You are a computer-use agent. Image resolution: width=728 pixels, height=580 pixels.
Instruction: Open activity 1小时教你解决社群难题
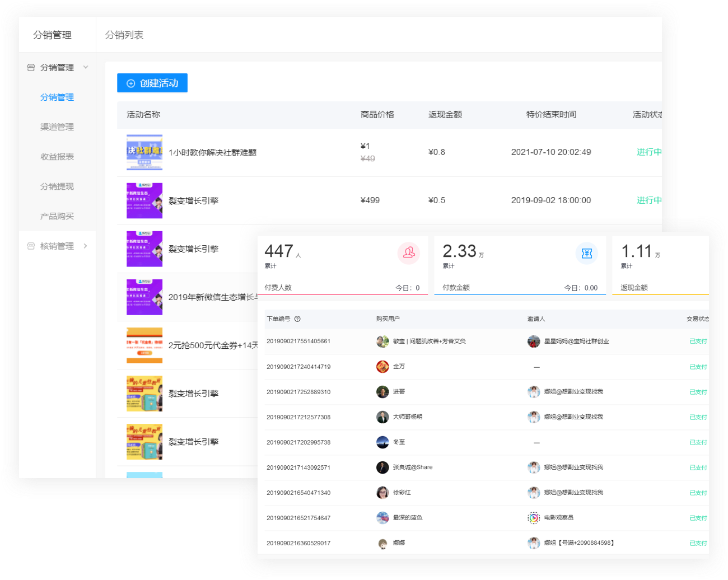tap(212, 152)
